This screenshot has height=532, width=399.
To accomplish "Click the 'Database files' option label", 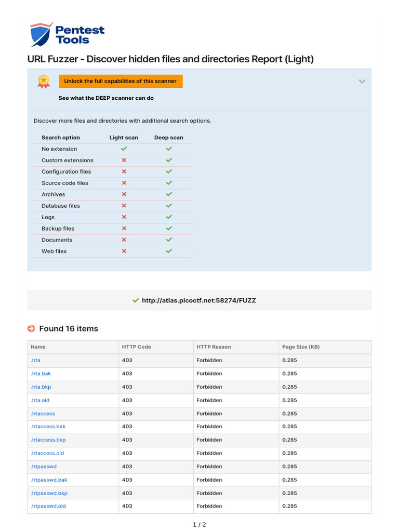I will click(x=61, y=206).
